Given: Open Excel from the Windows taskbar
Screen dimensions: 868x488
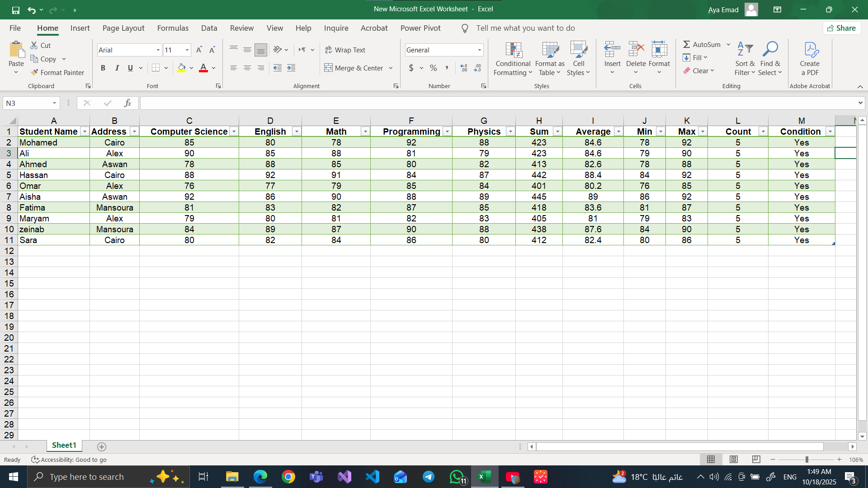Looking at the screenshot, I should 485,477.
